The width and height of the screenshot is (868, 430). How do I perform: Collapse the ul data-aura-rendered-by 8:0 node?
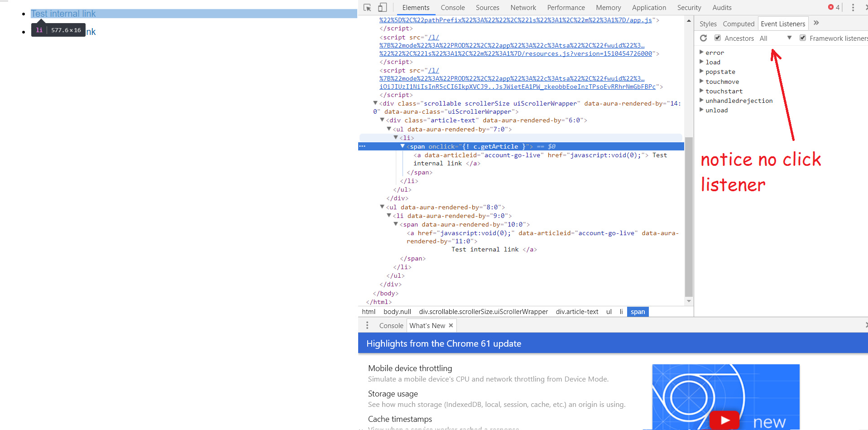point(382,207)
